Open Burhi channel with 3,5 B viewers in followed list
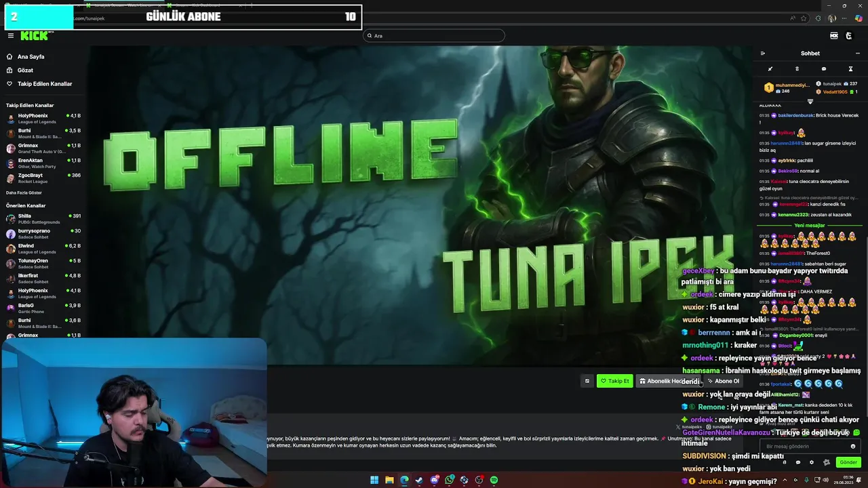Viewport: 868px width, 488px height. [43, 133]
